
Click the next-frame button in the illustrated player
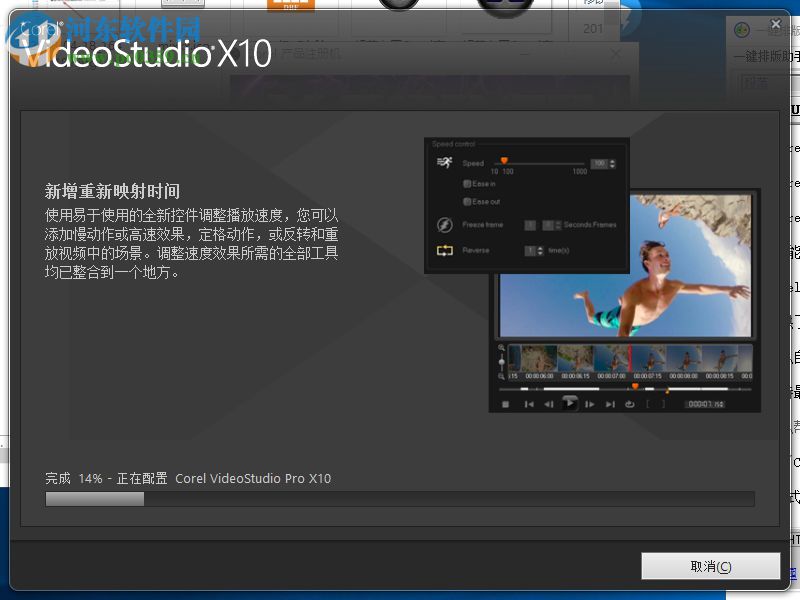click(590, 404)
